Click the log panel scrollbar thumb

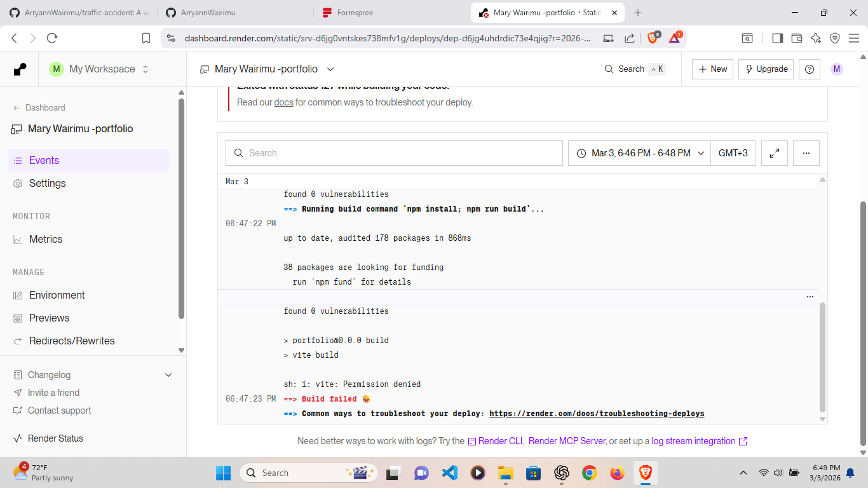[823, 358]
